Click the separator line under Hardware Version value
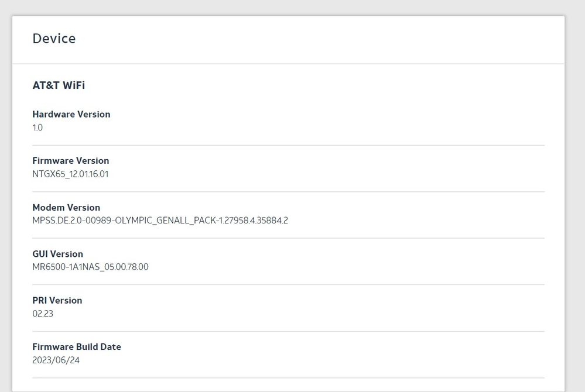Viewport: 585px width, 392px height. click(x=288, y=145)
